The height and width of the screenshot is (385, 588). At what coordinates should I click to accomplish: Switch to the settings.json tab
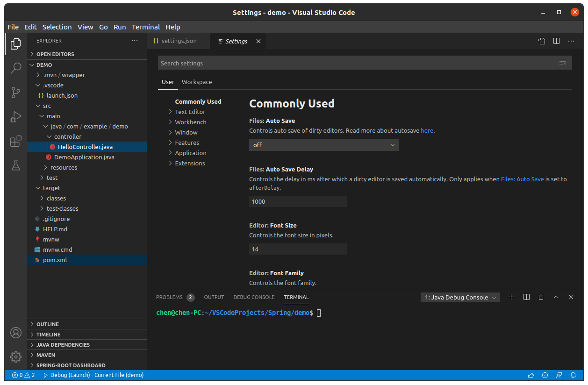pos(179,41)
